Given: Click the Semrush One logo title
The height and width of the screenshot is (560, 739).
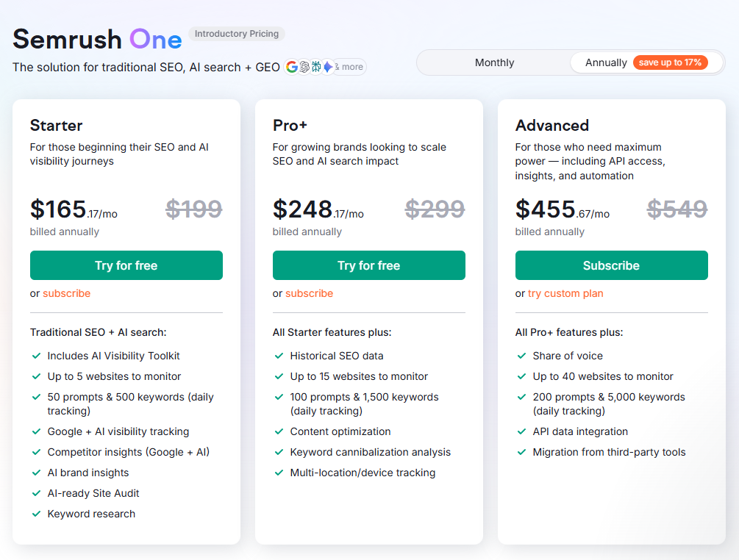Looking at the screenshot, I should coord(97,39).
